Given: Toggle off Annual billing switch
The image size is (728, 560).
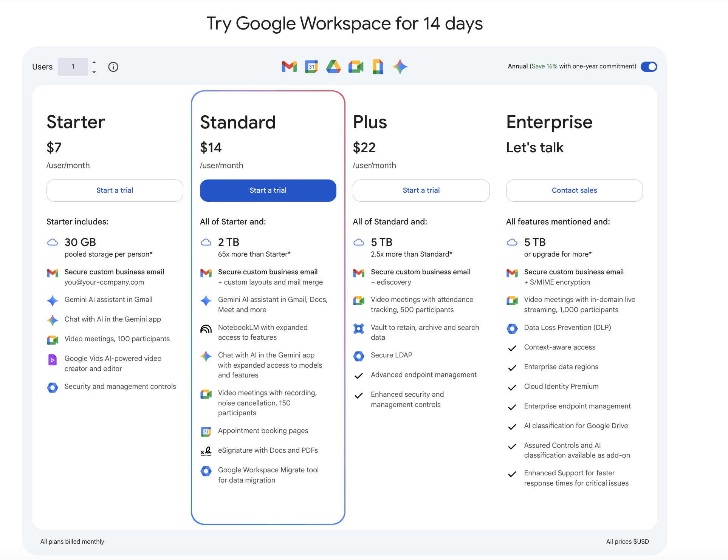Looking at the screenshot, I should (x=649, y=67).
